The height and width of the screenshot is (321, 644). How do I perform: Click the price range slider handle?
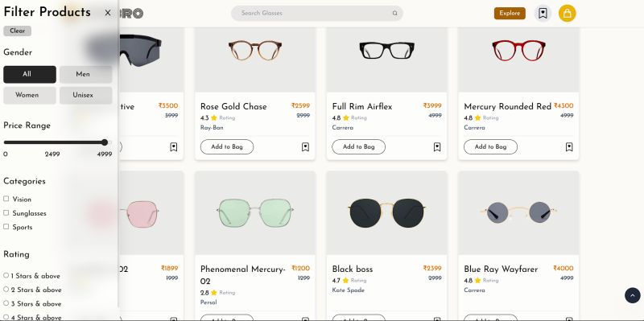pos(105,142)
